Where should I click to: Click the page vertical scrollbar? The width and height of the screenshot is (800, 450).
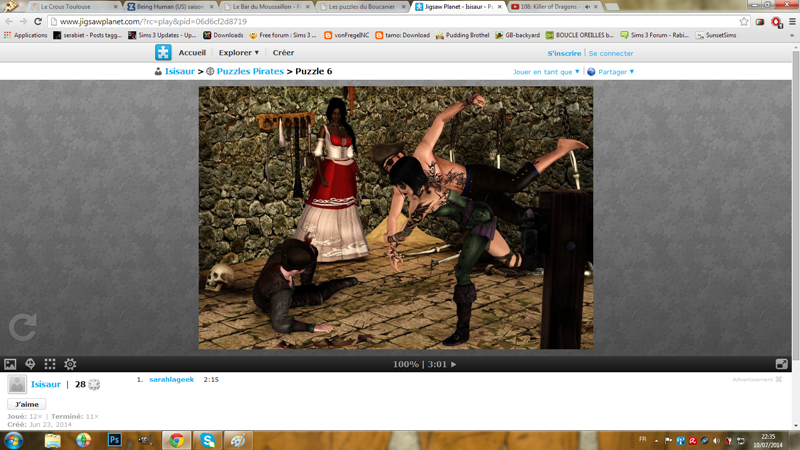(796, 204)
